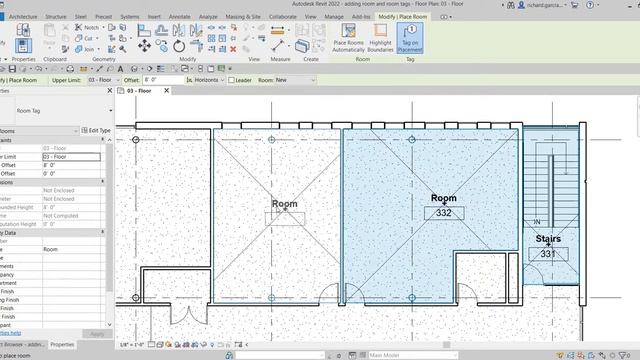Close the 03 - Floor view tab
The width and height of the screenshot is (640, 360).
tap(167, 91)
